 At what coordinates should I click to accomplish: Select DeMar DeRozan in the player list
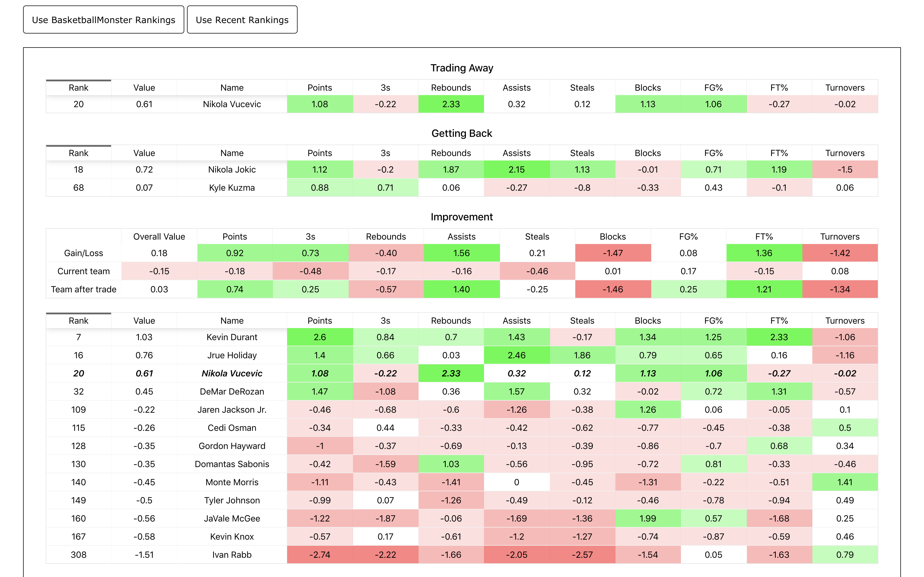[231, 391]
